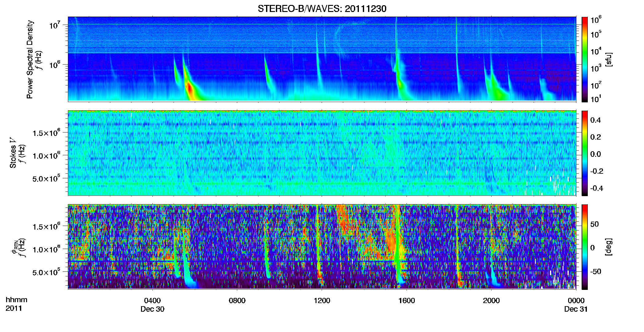644x332 pixels.
Task: Click the -0.2 label on the Stokes colorbar
Action: [597, 171]
